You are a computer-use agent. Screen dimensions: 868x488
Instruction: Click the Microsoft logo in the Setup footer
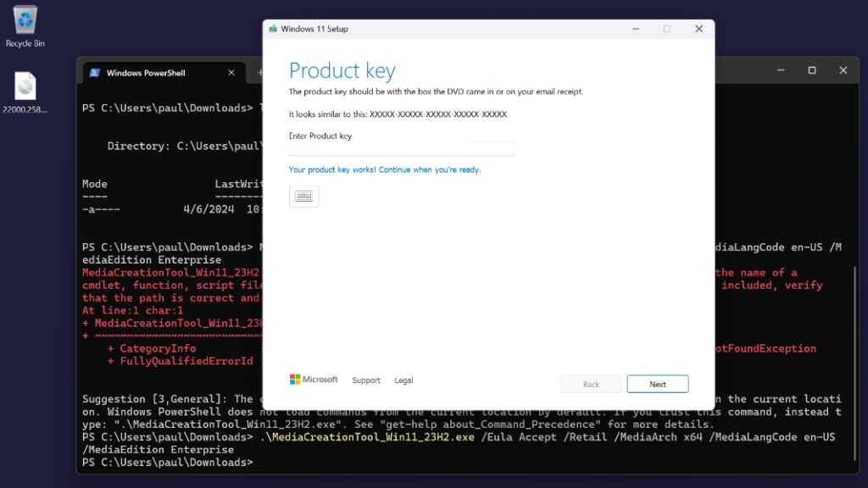point(314,379)
